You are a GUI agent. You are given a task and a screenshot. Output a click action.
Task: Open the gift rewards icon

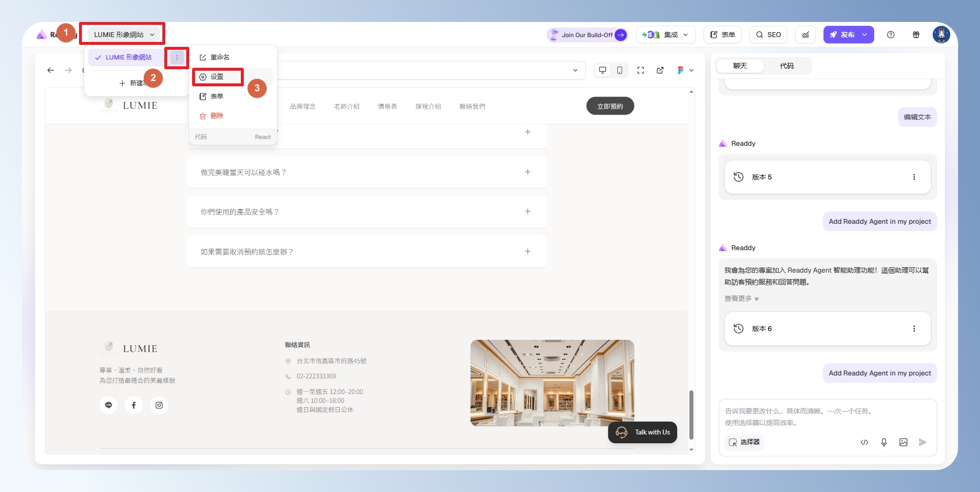[916, 35]
